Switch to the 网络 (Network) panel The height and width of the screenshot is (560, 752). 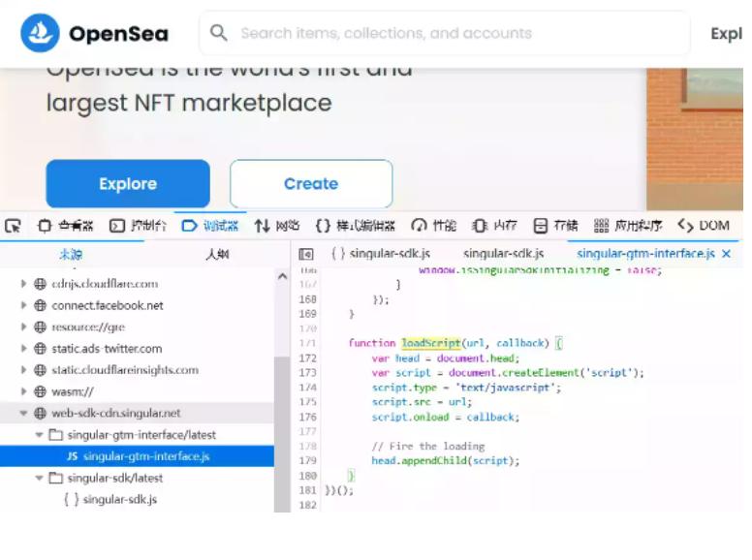tap(277, 226)
